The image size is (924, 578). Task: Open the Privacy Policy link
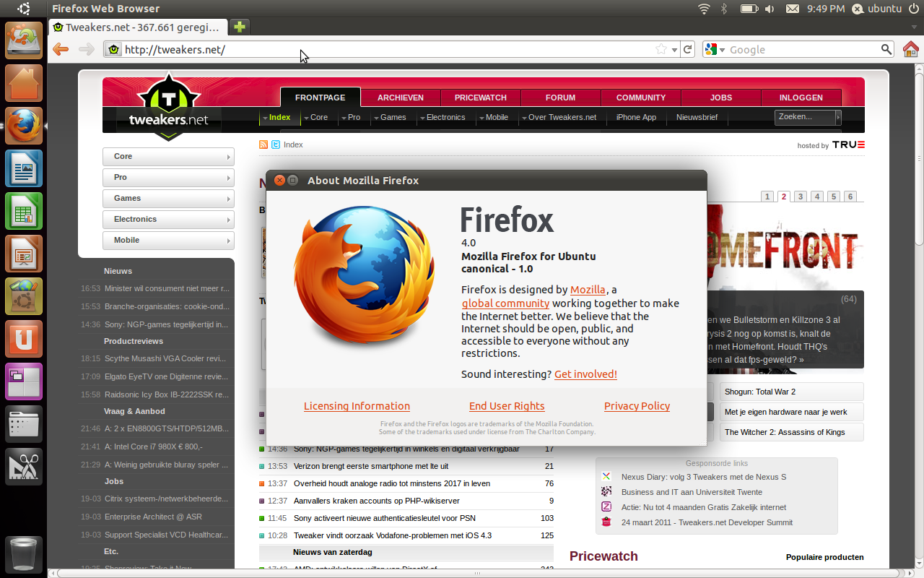pyautogui.click(x=637, y=406)
